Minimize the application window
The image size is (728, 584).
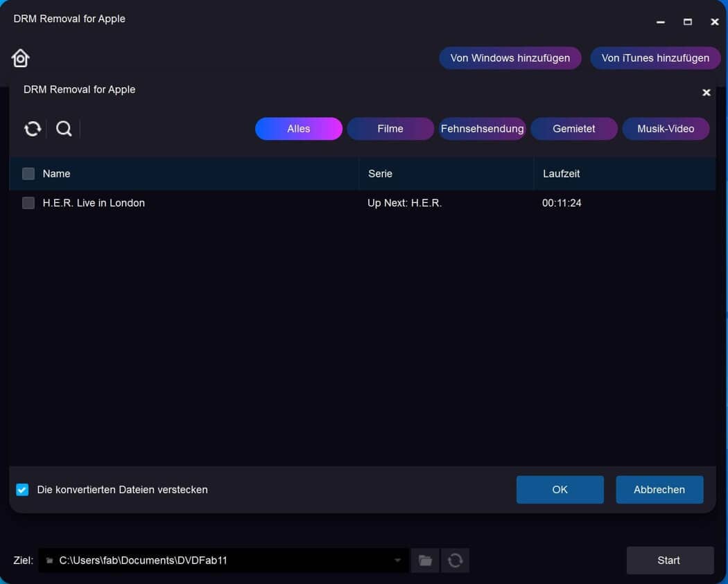661,21
